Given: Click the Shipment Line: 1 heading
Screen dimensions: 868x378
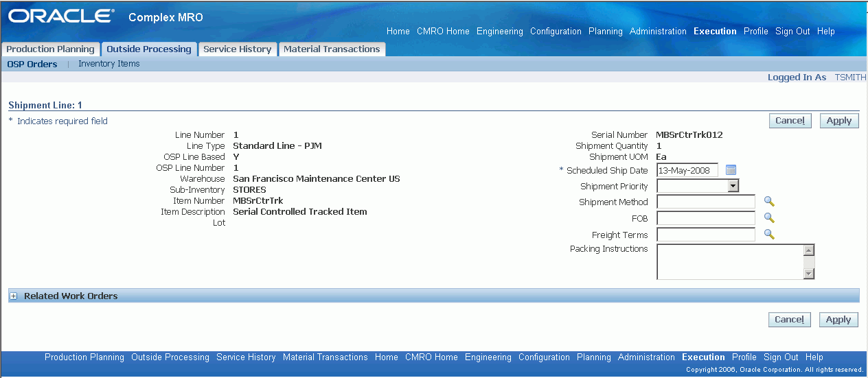Looking at the screenshot, I should click(x=45, y=105).
